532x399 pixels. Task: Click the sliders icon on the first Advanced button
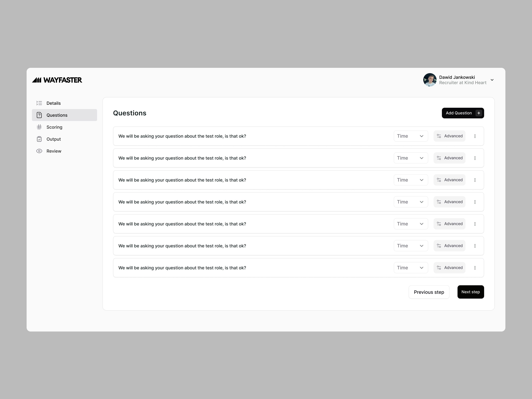tap(439, 136)
